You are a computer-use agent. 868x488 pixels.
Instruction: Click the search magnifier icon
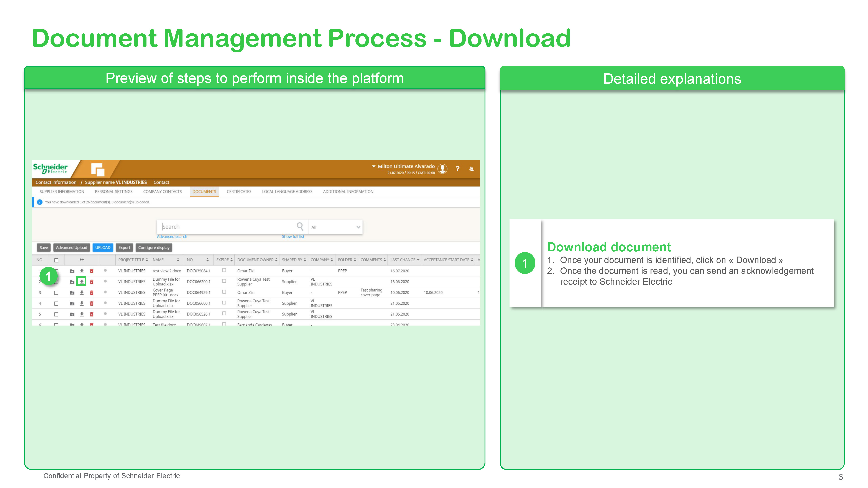point(299,226)
